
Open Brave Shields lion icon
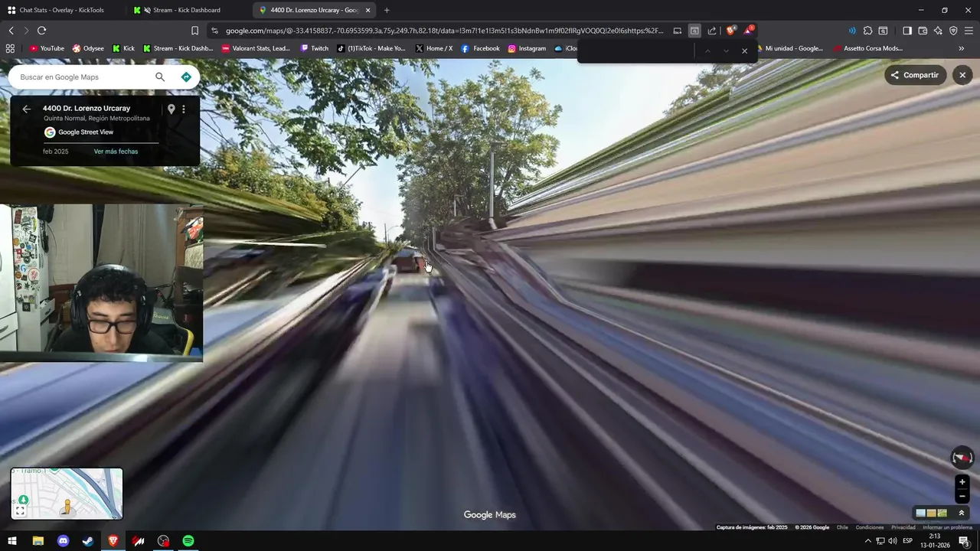pyautogui.click(x=731, y=31)
